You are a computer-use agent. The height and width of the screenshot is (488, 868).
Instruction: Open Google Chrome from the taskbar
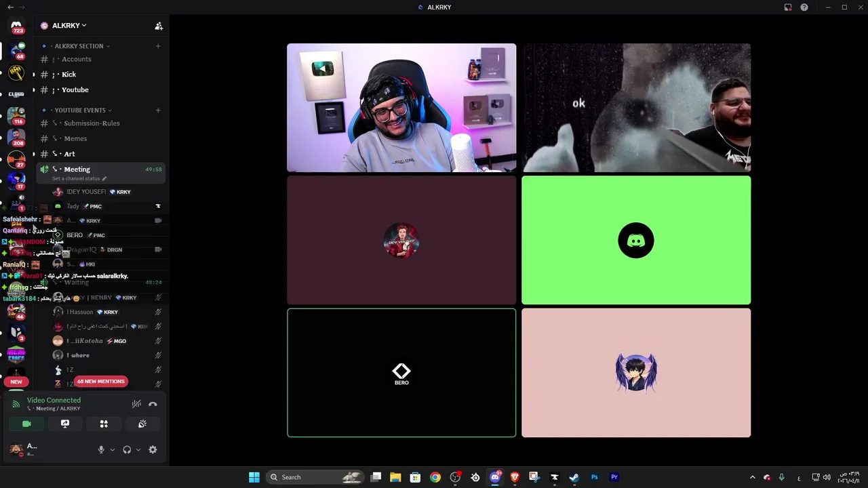(435, 477)
